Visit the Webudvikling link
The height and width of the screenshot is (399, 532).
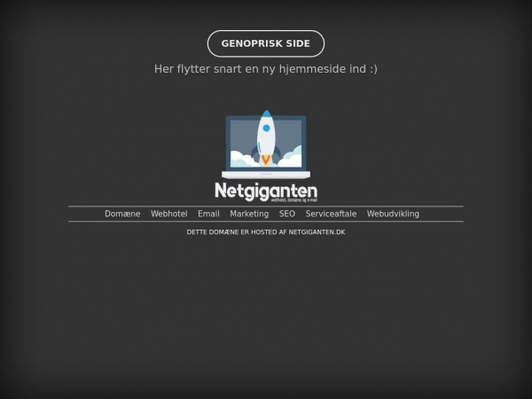pyautogui.click(x=393, y=214)
